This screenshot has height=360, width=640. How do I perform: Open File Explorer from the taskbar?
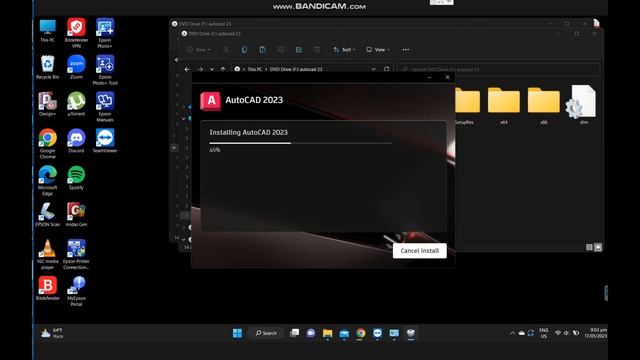tap(327, 333)
